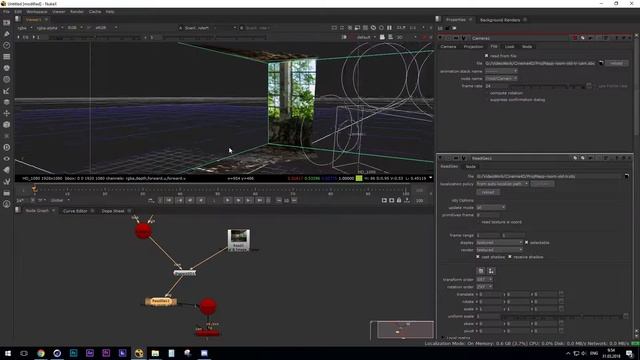Viewport: 640px width, 360px height.
Task: Open the Merge nodes toolbar menu
Action: [7, 102]
